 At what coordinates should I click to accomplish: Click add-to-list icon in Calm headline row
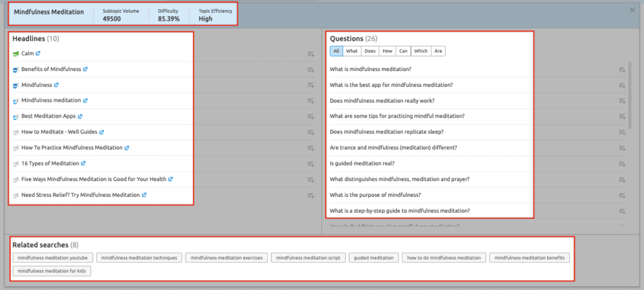tap(311, 54)
